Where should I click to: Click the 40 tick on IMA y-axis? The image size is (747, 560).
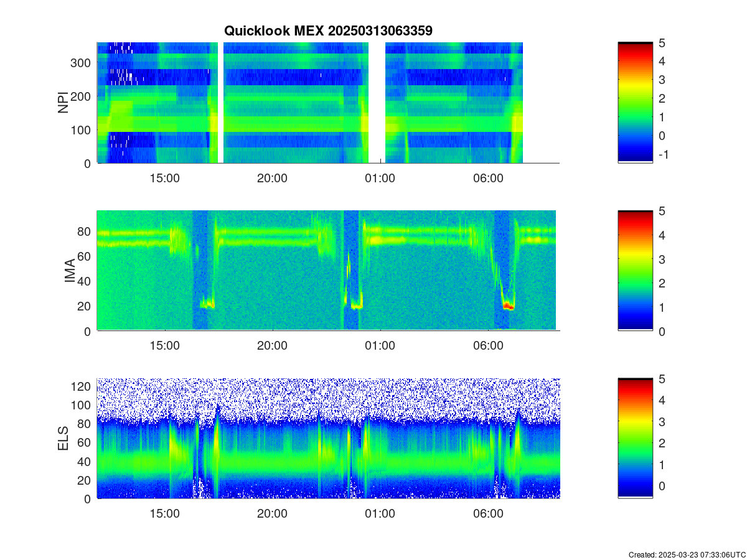click(x=85, y=281)
